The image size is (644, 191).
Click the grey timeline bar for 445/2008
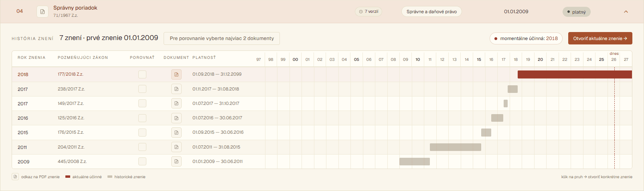(415, 161)
